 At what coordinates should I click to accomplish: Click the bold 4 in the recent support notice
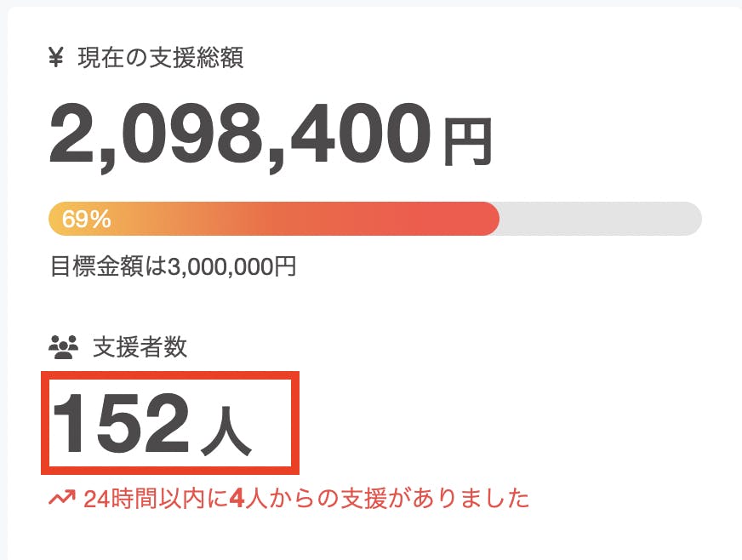click(x=237, y=498)
